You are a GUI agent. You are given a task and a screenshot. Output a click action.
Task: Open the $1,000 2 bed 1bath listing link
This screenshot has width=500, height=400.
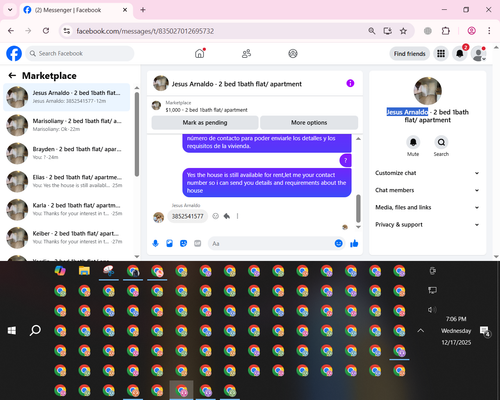(206, 110)
